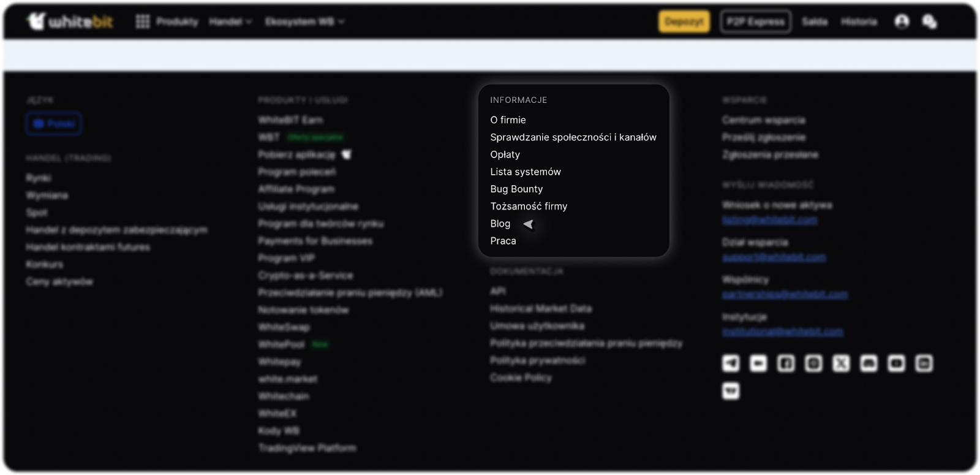The width and height of the screenshot is (980, 475).
Task: Open the Program poleceń link
Action: tap(296, 172)
